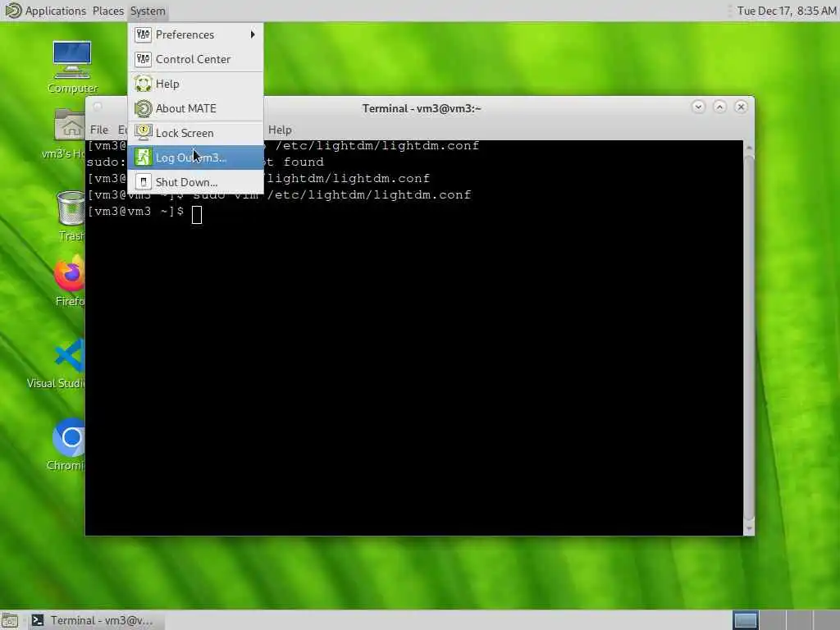This screenshot has width=840, height=630.
Task: Click the Preferences icon in System menu
Action: [x=143, y=34]
